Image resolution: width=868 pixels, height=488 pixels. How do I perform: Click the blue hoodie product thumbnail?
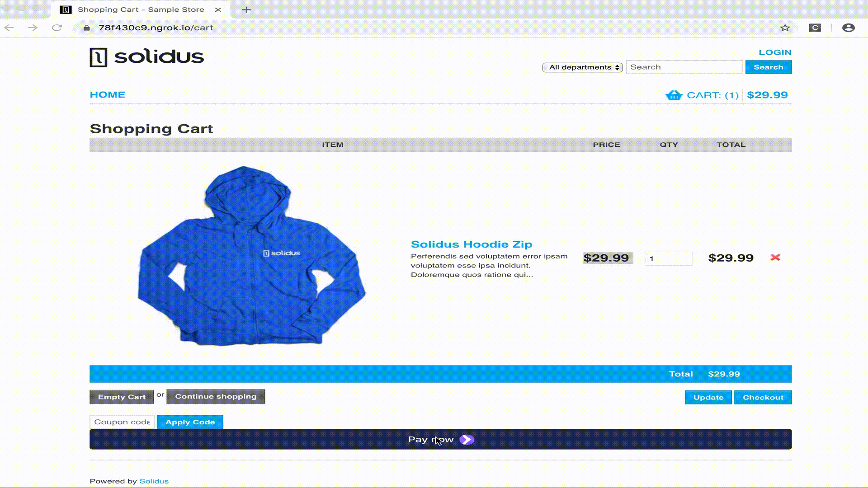[x=251, y=256]
